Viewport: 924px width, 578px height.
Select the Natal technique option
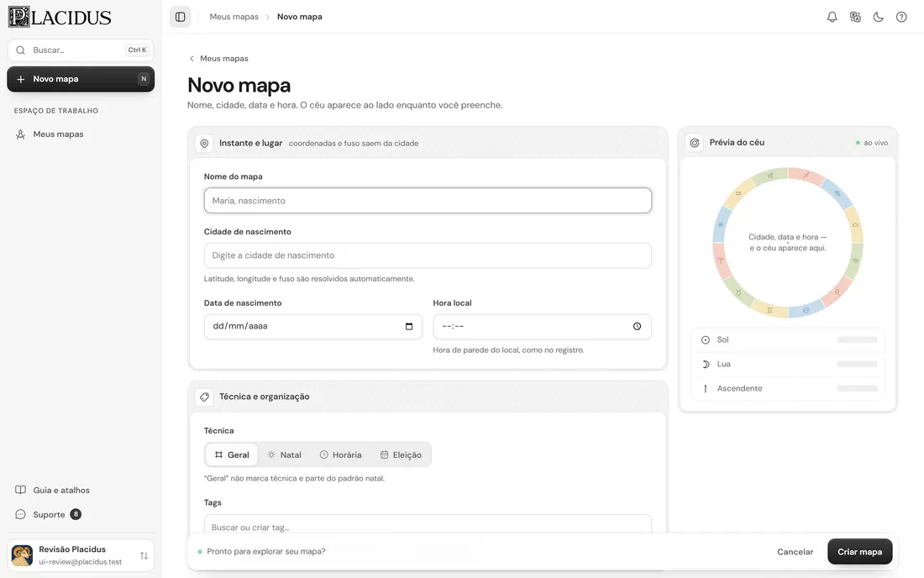[284, 455]
